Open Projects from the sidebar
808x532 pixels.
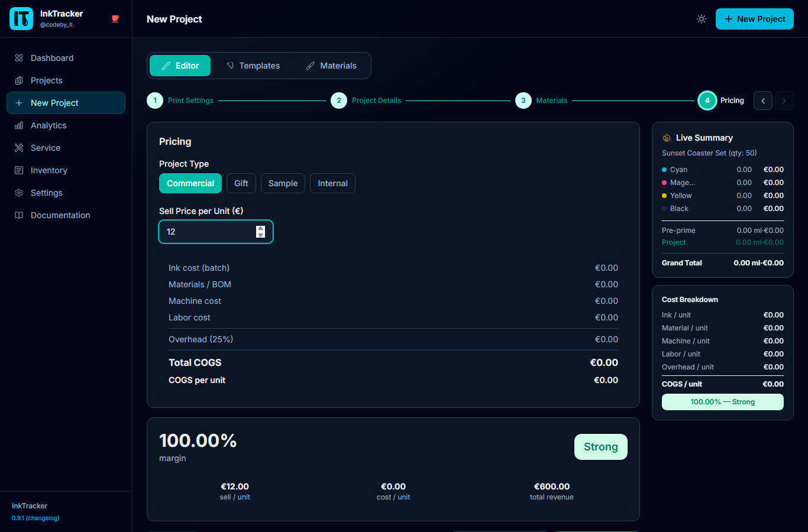(66, 80)
